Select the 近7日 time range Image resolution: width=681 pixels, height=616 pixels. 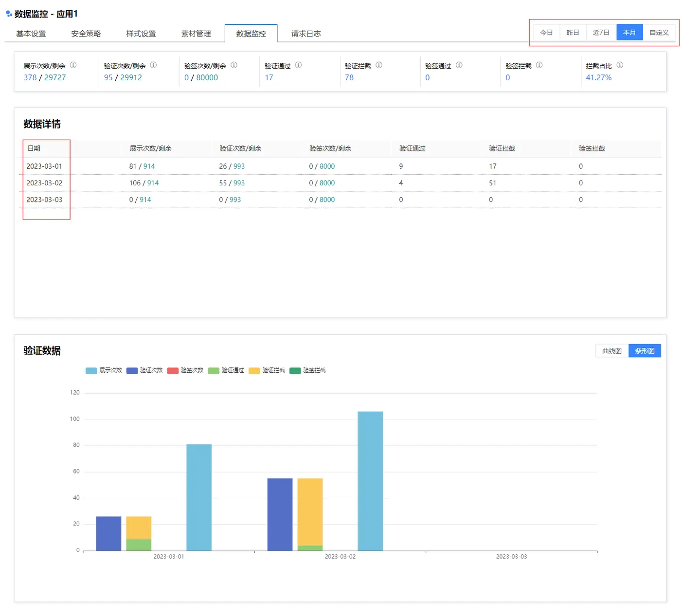point(601,33)
